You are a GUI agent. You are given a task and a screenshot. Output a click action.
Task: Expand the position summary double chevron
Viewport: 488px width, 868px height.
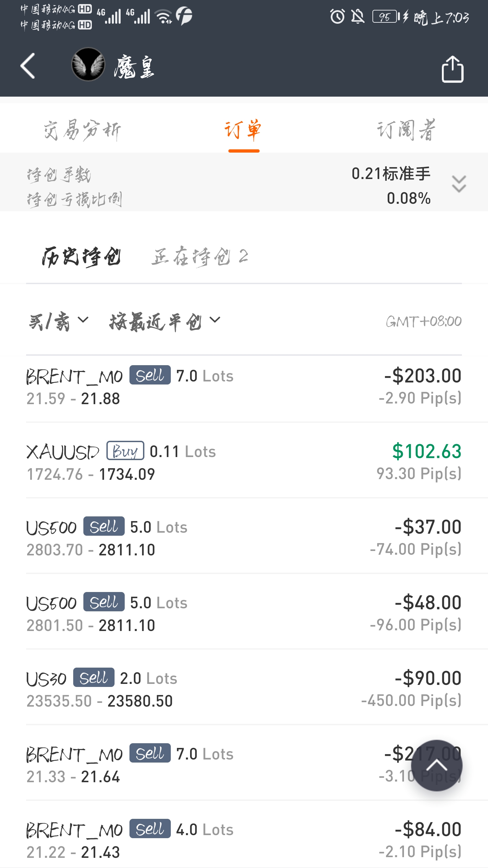tap(459, 184)
